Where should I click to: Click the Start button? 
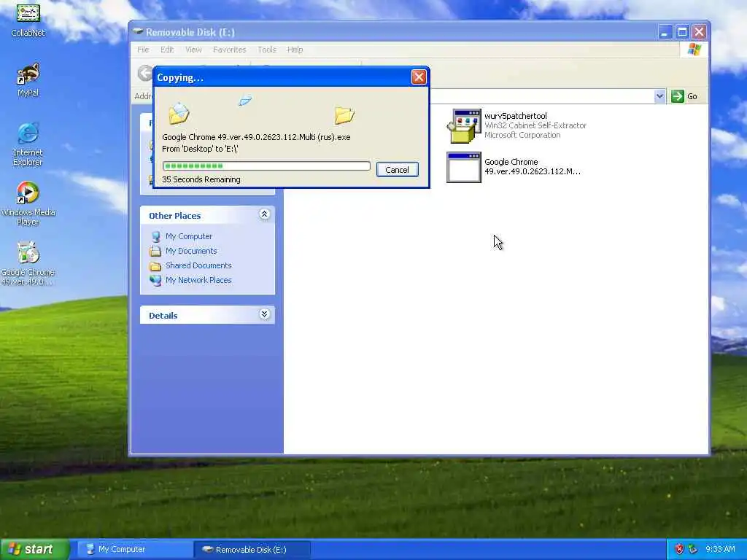35,549
